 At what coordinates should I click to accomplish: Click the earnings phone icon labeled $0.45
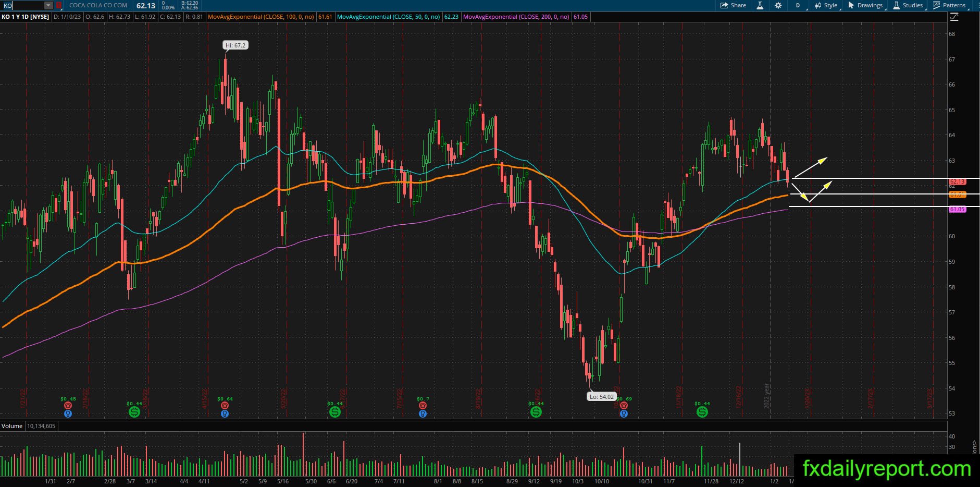coord(68,405)
